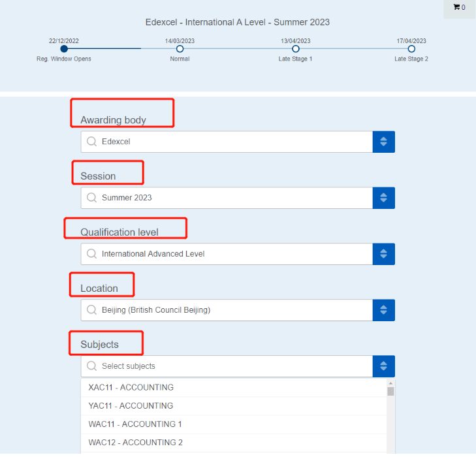Click the Late Stage 1 timeline marker
Viewport: 476px width, 457px height.
(x=296, y=48)
